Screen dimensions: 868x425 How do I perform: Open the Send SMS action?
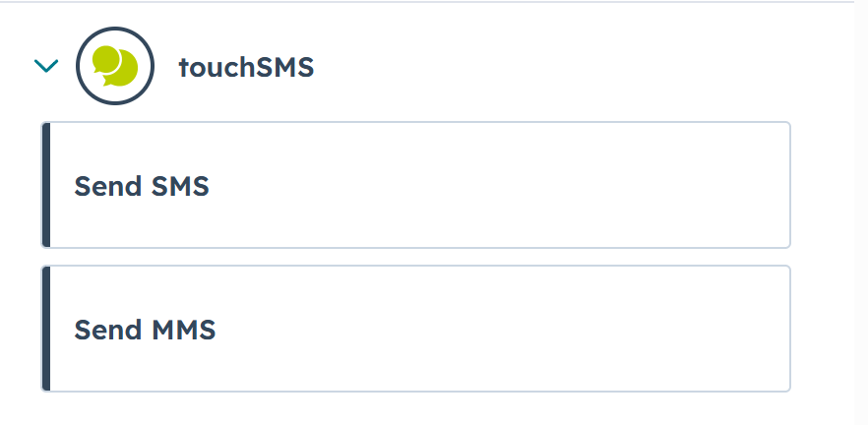click(415, 185)
